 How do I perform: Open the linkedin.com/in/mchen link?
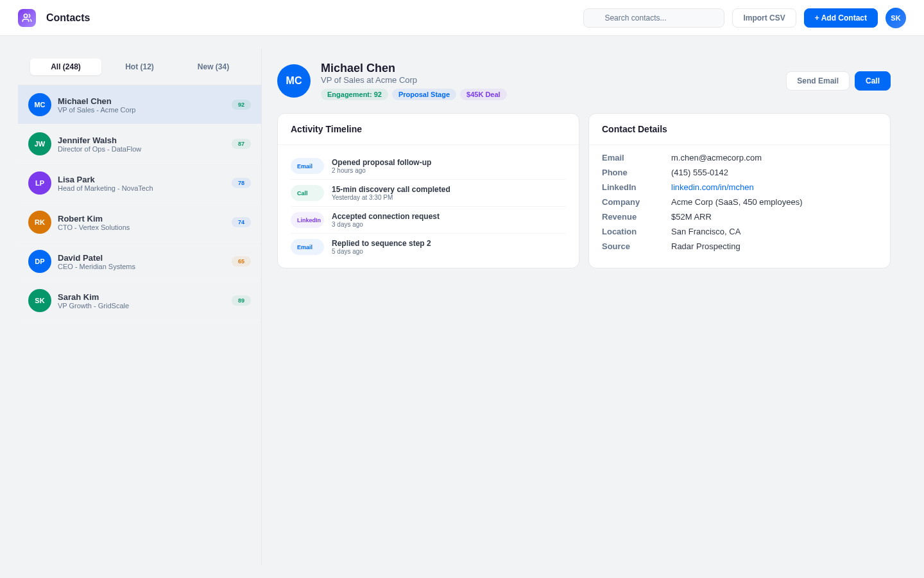(712, 188)
